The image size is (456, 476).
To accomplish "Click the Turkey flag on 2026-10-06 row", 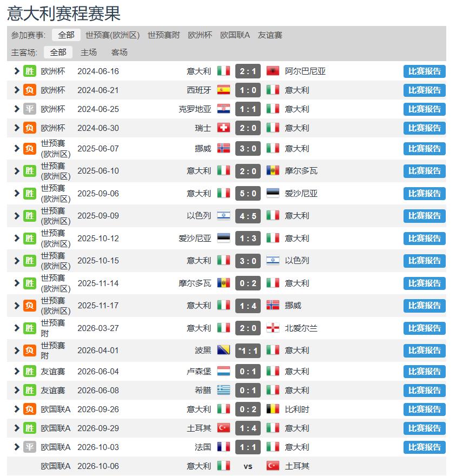I will pos(273,466).
